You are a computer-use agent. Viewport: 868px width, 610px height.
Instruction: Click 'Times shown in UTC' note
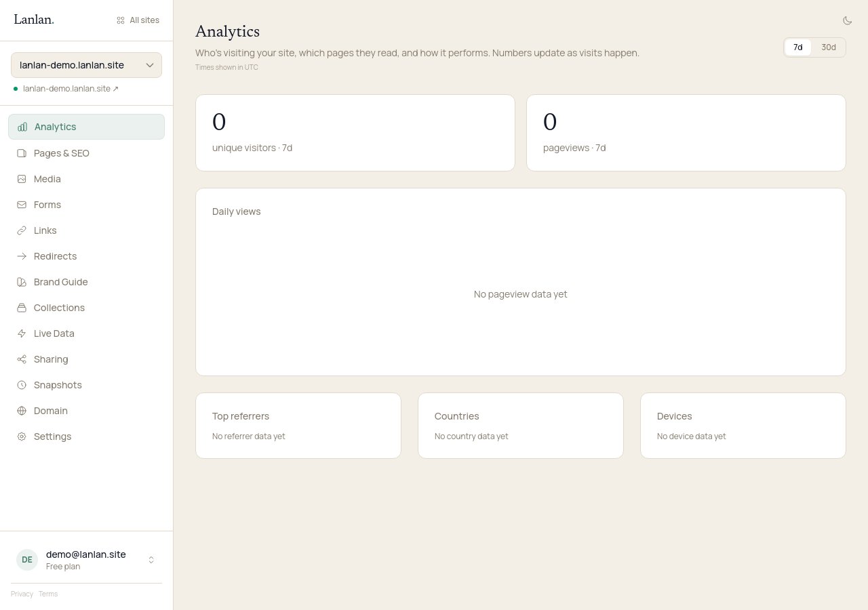[226, 68]
